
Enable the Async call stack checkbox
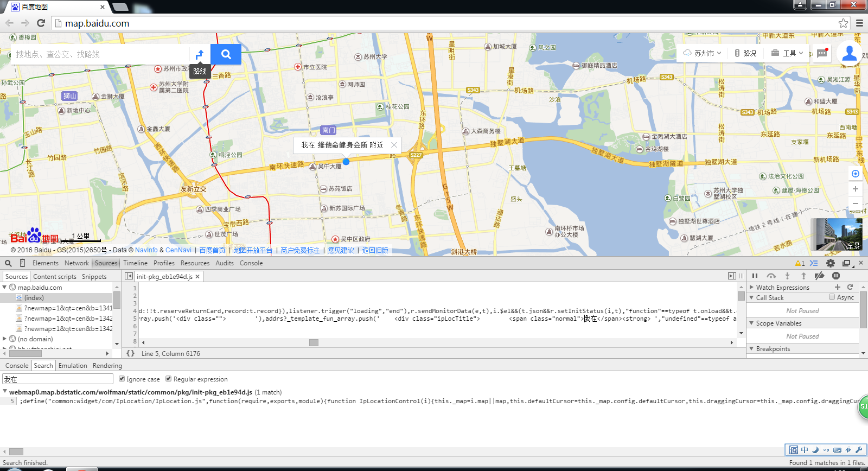tap(832, 297)
